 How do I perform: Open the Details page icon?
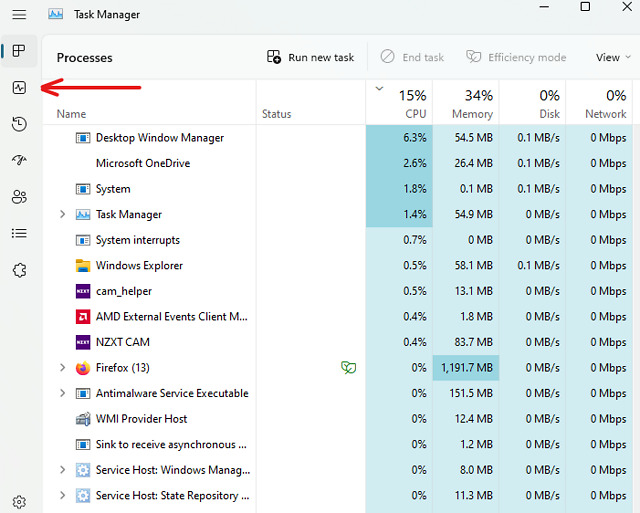[x=19, y=233]
